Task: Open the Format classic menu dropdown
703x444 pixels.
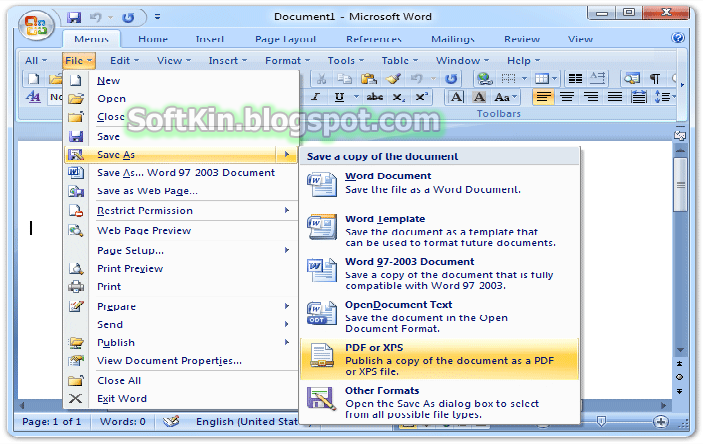Action: tap(287, 61)
